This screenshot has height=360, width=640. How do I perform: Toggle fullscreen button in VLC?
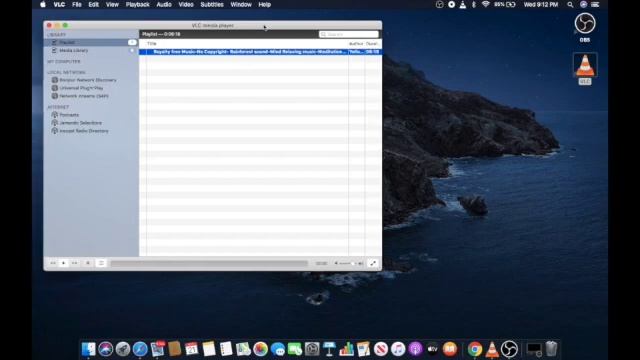(x=373, y=263)
